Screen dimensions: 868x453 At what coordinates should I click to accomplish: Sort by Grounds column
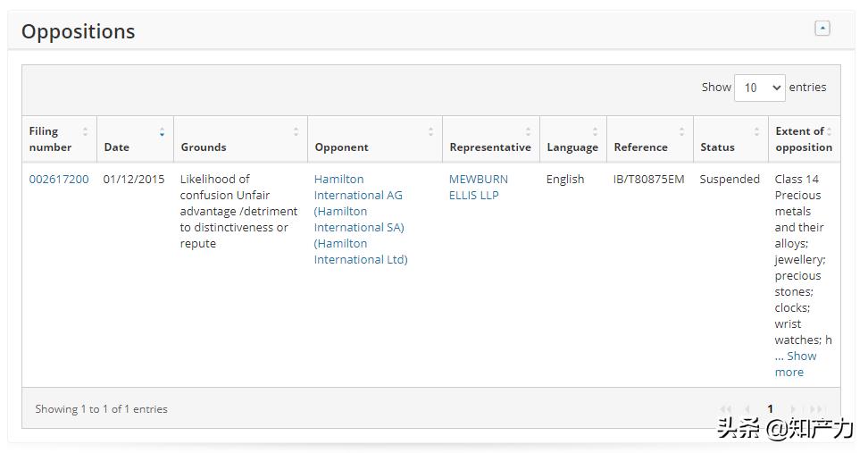tap(239, 139)
